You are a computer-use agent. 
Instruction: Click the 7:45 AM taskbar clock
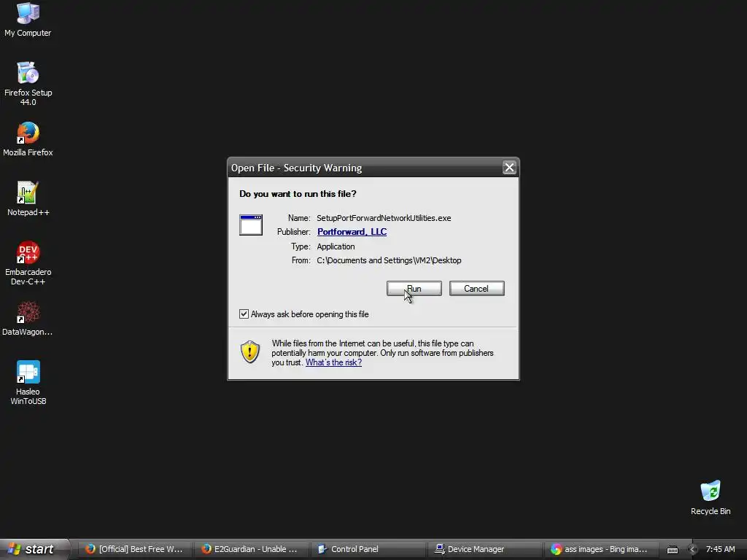[x=720, y=549]
